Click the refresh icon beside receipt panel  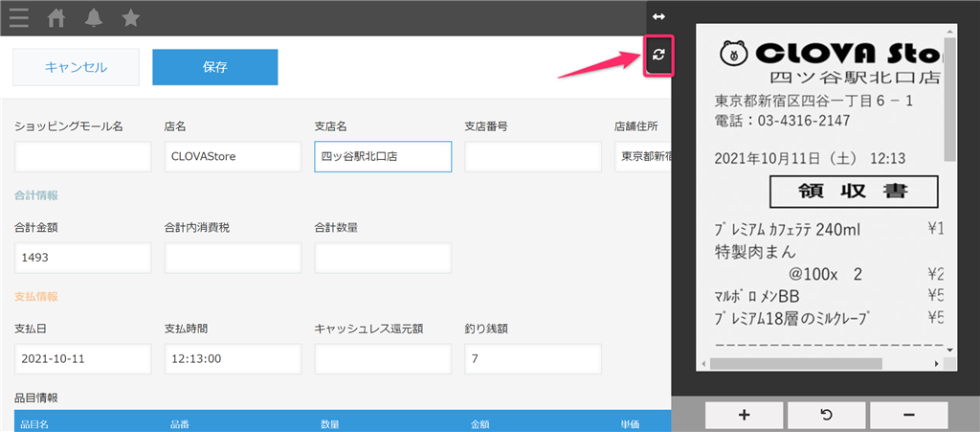coord(658,55)
